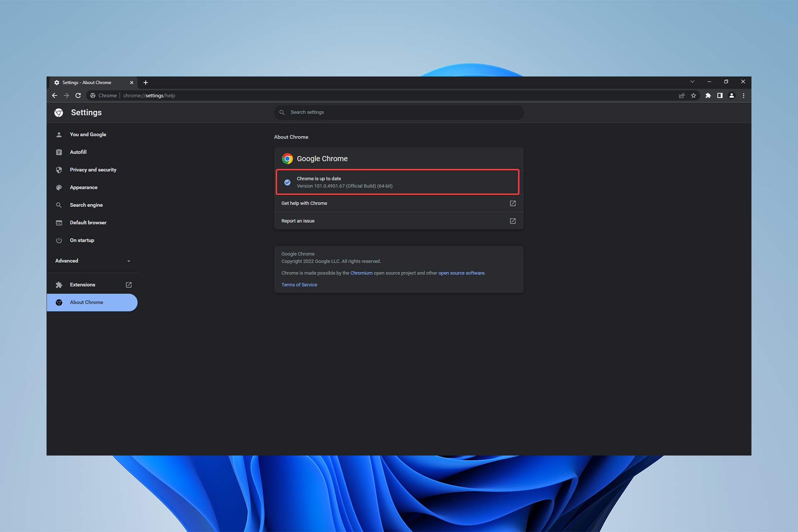Open Terms of Service link
The height and width of the screenshot is (532, 798).
tap(299, 285)
